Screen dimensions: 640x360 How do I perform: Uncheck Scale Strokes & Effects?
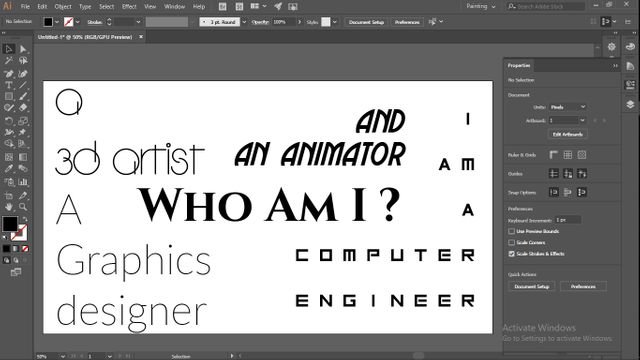tap(511, 254)
